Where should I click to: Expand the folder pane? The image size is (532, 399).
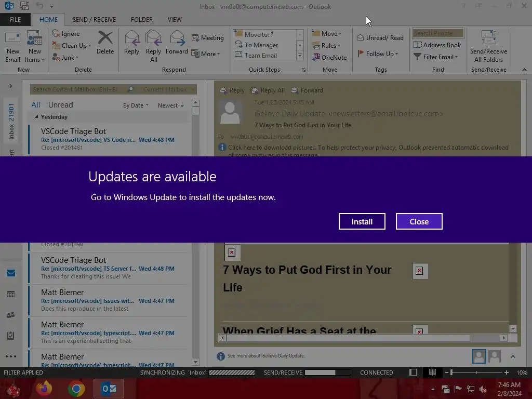(11, 86)
